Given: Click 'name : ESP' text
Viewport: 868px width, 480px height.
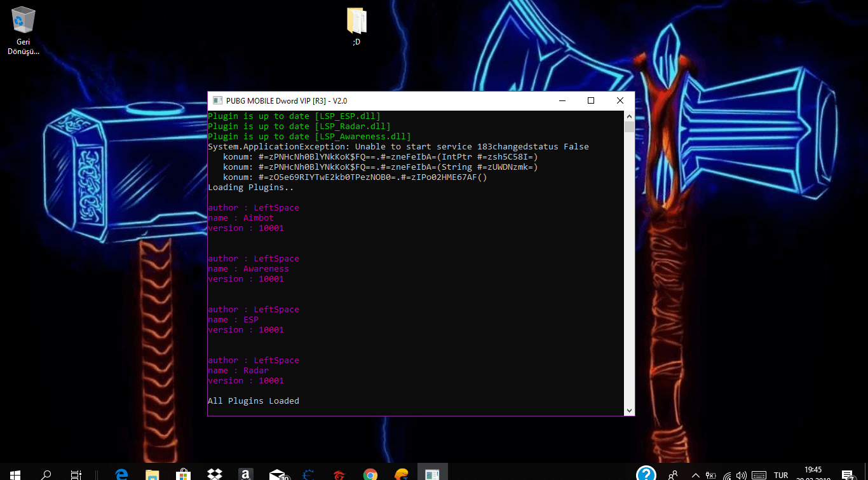Looking at the screenshot, I should click(233, 320).
